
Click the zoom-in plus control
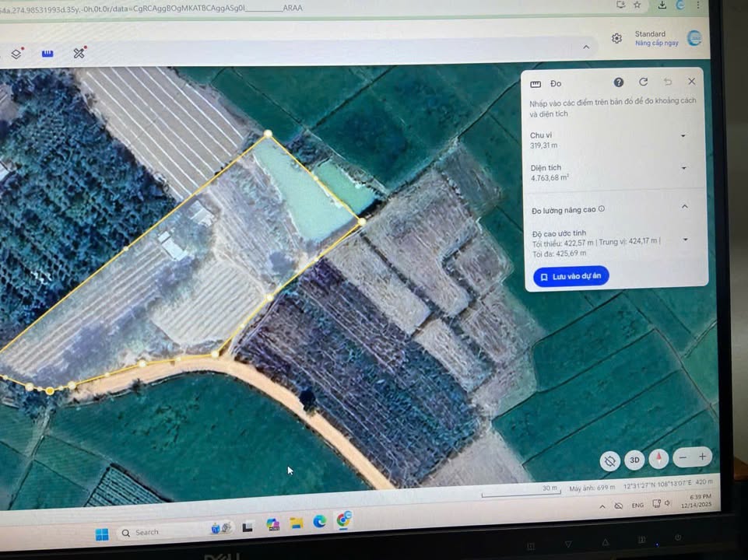[x=703, y=457]
